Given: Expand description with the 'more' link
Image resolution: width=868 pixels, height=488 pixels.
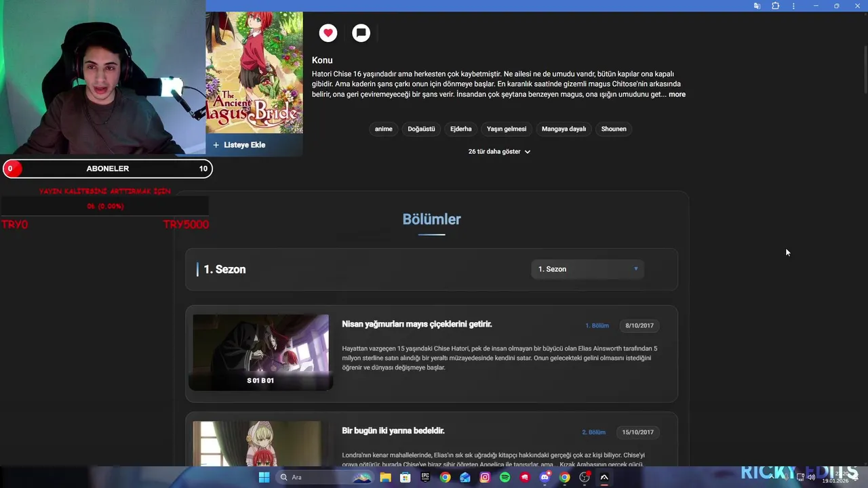Looking at the screenshot, I should tap(677, 94).
